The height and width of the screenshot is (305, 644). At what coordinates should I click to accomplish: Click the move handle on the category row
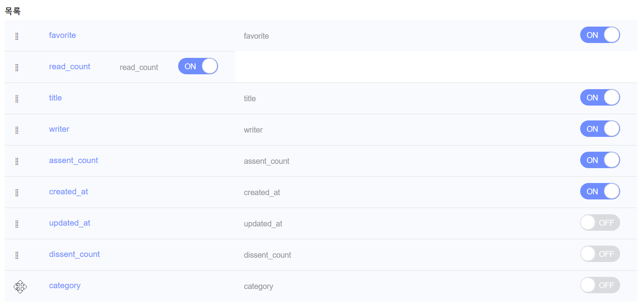(20, 287)
